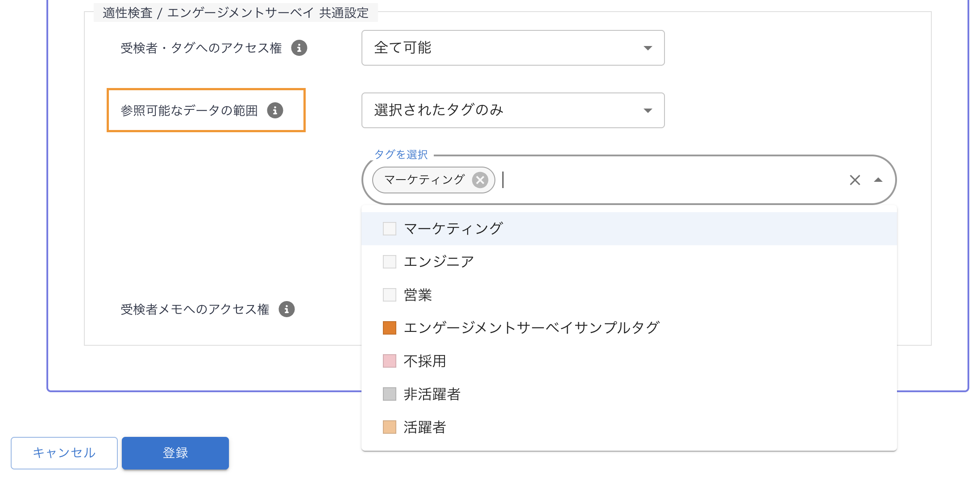This screenshot has height=486, width=980.
Task: Click info icon beside 受検者メモへのアクセス権
Action: (287, 309)
